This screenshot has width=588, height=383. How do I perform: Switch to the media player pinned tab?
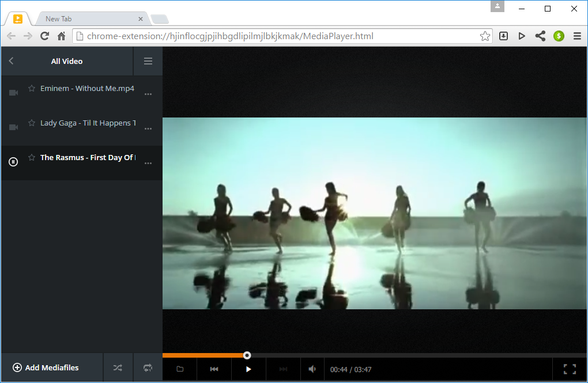tap(18, 19)
